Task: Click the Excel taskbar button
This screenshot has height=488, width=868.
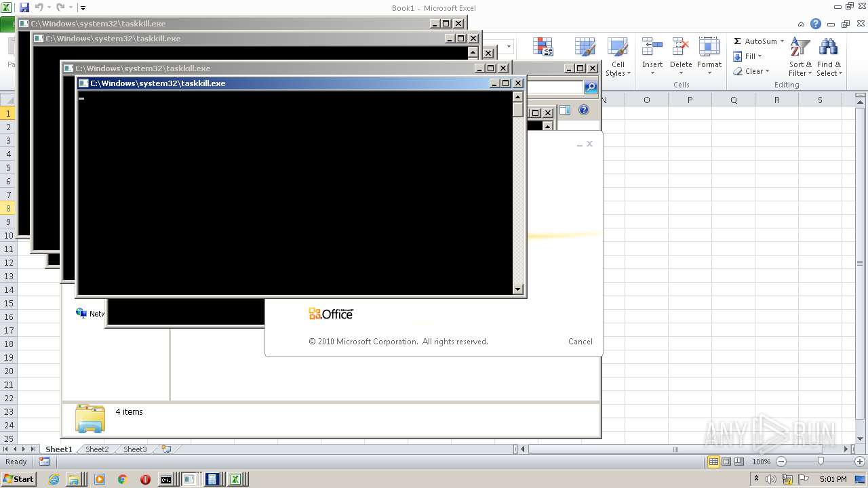Action: click(x=235, y=479)
